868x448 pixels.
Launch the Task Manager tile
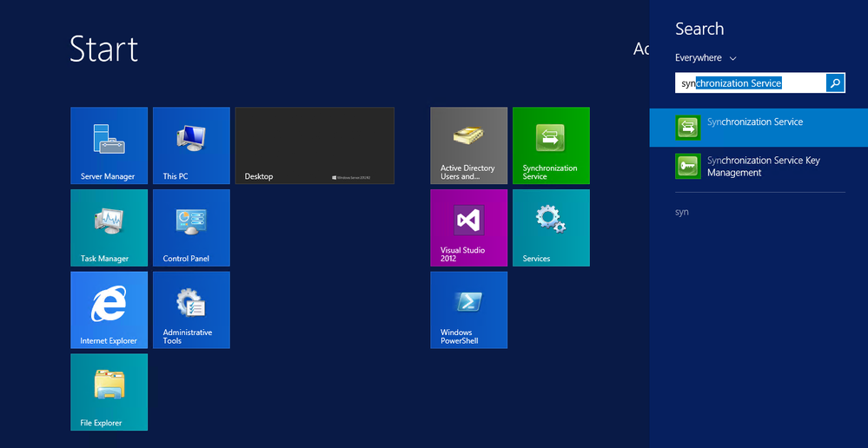point(109,227)
